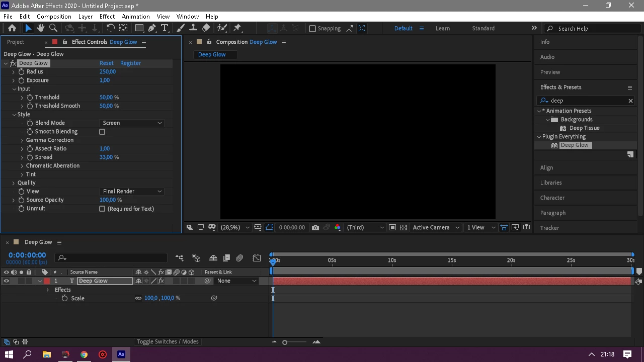Enable the Snapping checkbox
The image size is (644, 362).
tap(312, 29)
